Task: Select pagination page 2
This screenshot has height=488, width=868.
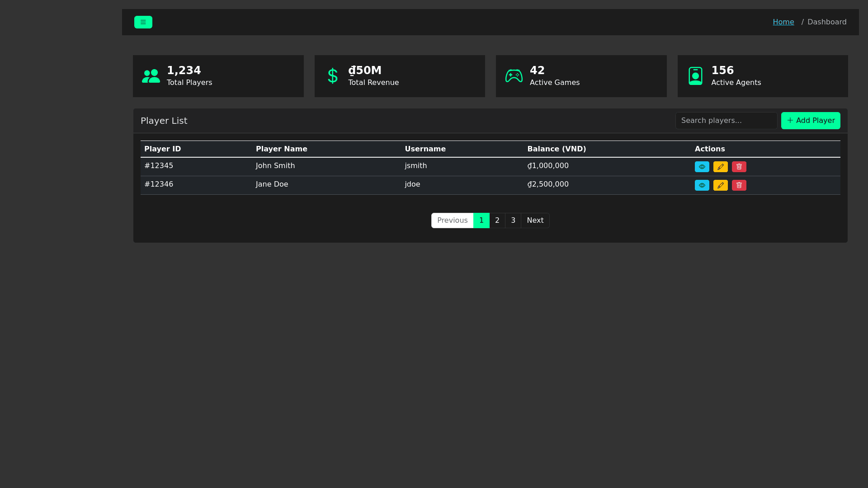Action: [x=497, y=220]
